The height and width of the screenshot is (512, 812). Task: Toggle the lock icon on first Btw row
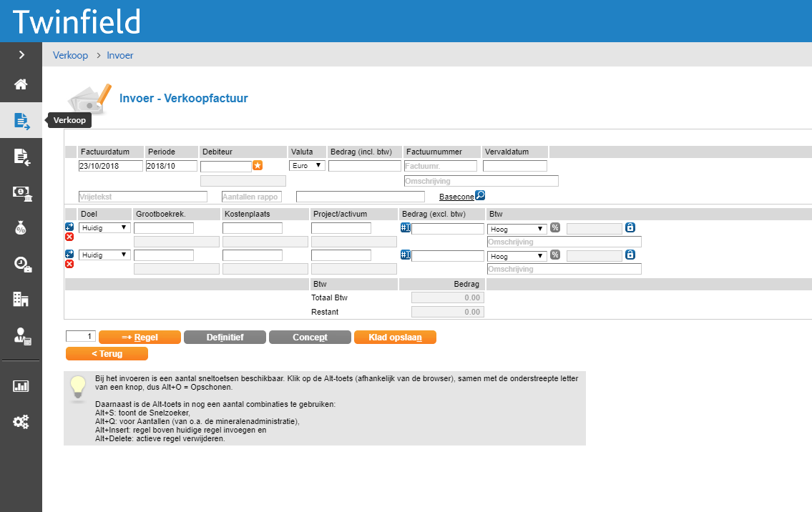pyautogui.click(x=630, y=228)
